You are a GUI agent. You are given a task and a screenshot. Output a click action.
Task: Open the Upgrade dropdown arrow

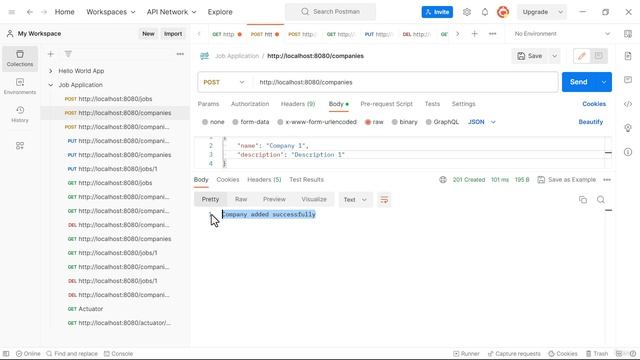[561, 12]
